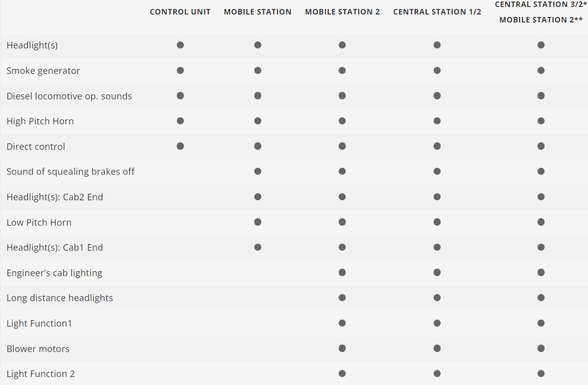Click Mobile Station 2 dot for Light Function1
The image size is (588, 385).
coord(342,323)
